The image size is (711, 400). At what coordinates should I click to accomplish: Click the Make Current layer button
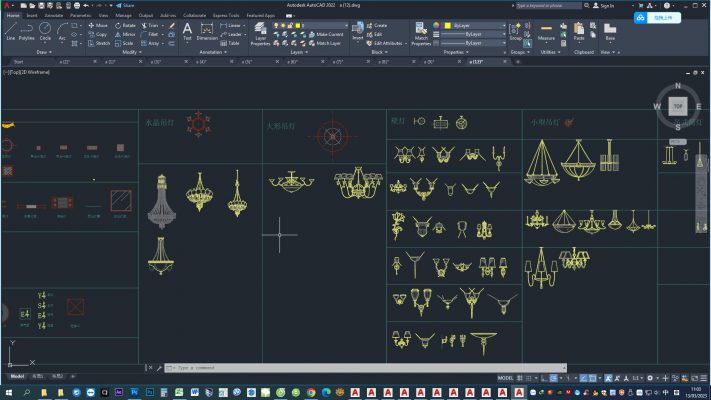(x=328, y=34)
